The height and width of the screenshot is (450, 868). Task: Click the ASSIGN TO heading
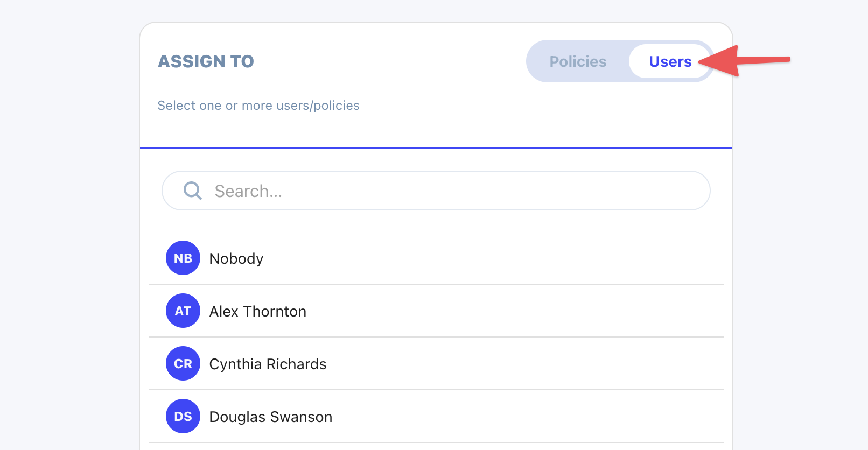(x=206, y=61)
